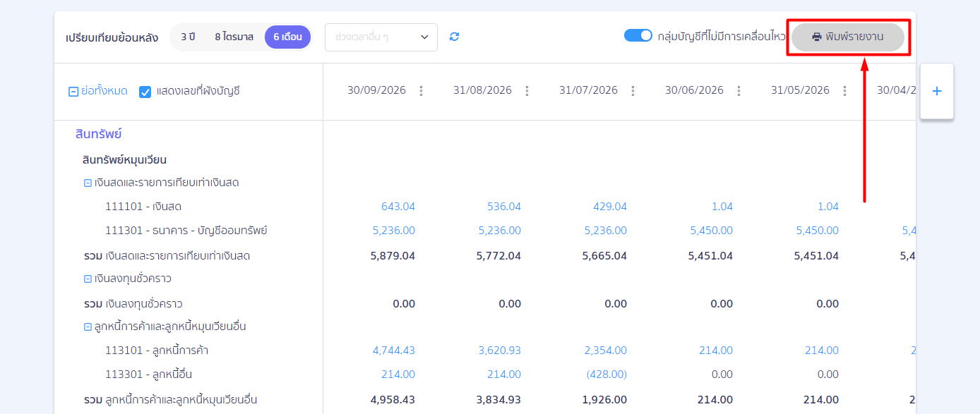The image size is (980, 414).
Task: Select the 111301 - ธนาคาร - บัญชีออมทรัพย์ row
Action: (x=186, y=231)
